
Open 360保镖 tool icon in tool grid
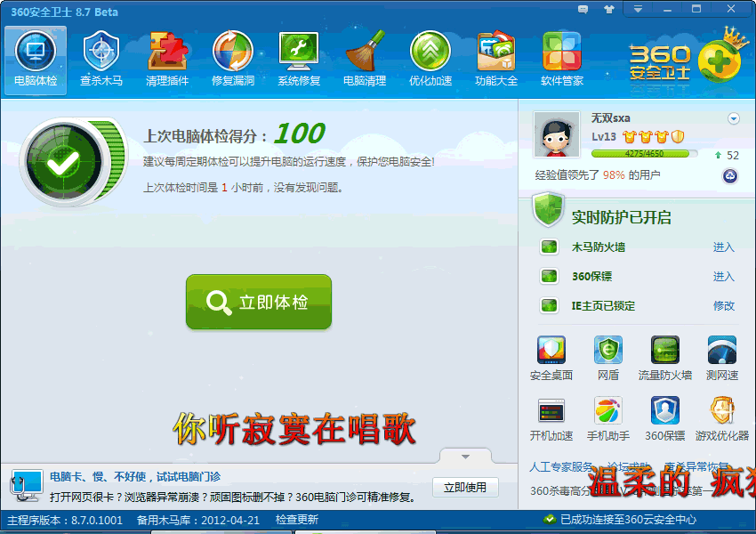[665, 419]
